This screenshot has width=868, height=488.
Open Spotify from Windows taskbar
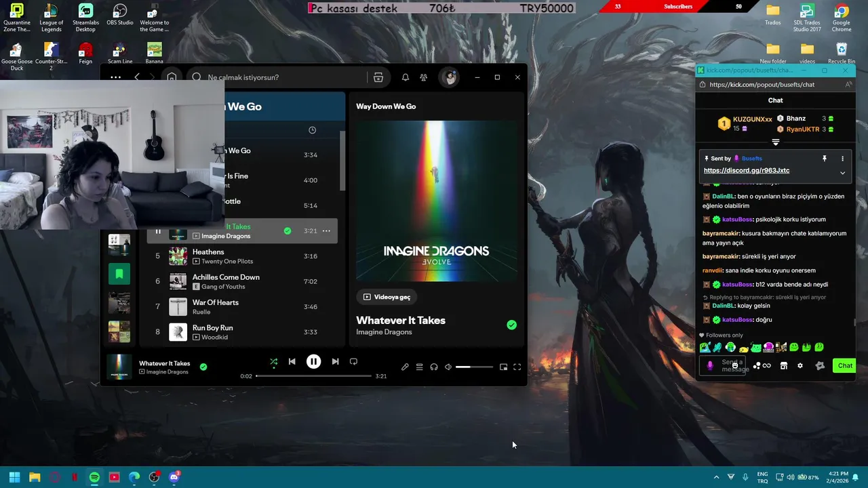click(94, 477)
